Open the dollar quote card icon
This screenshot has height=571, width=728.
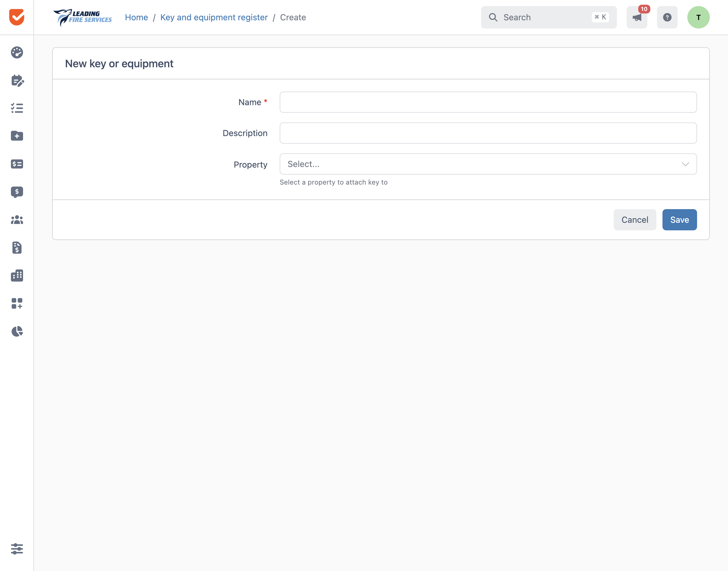tap(17, 164)
